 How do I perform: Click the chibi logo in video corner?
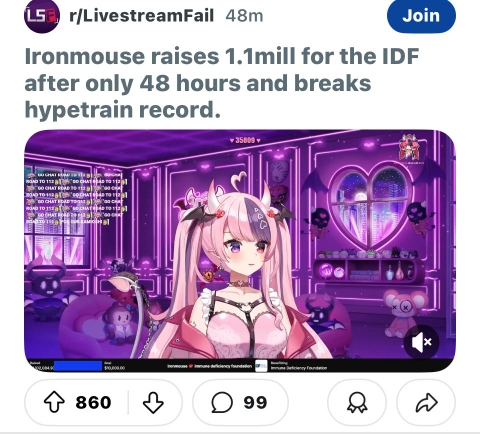coord(409,149)
